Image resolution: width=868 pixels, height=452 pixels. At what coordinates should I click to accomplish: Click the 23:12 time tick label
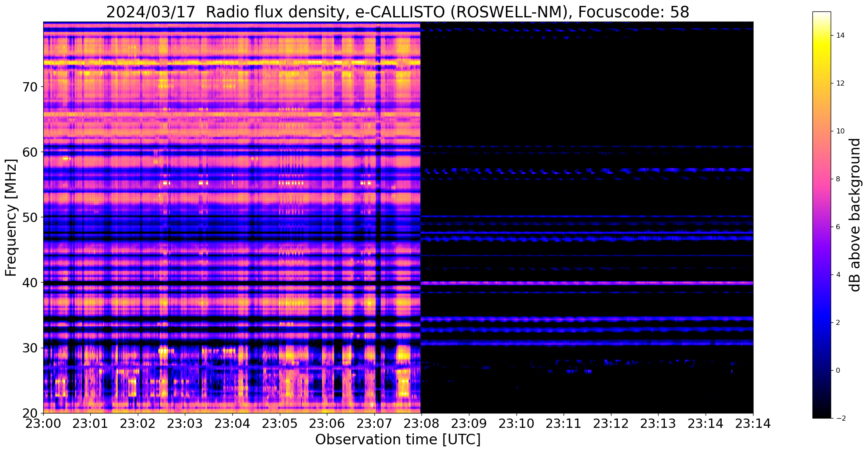[611, 424]
